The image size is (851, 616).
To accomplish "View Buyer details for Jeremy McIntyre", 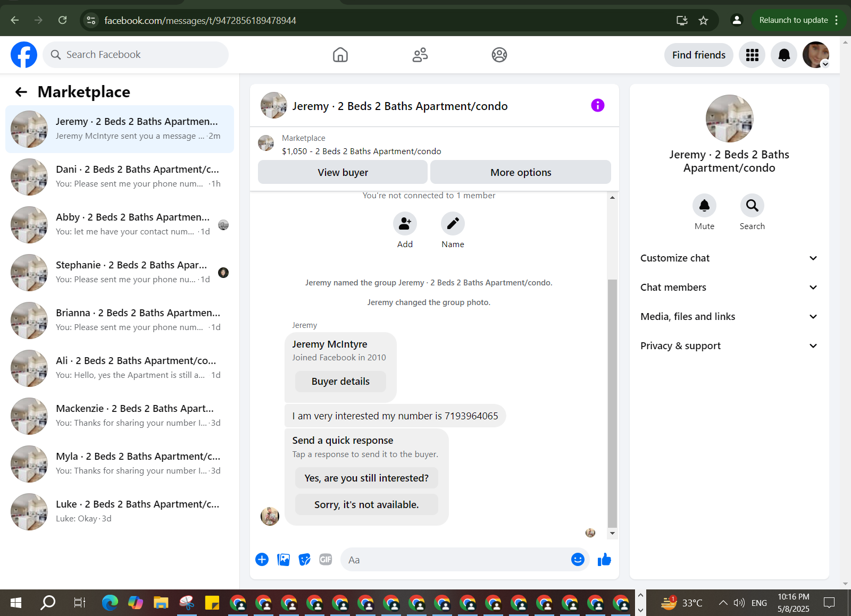I will point(340,382).
